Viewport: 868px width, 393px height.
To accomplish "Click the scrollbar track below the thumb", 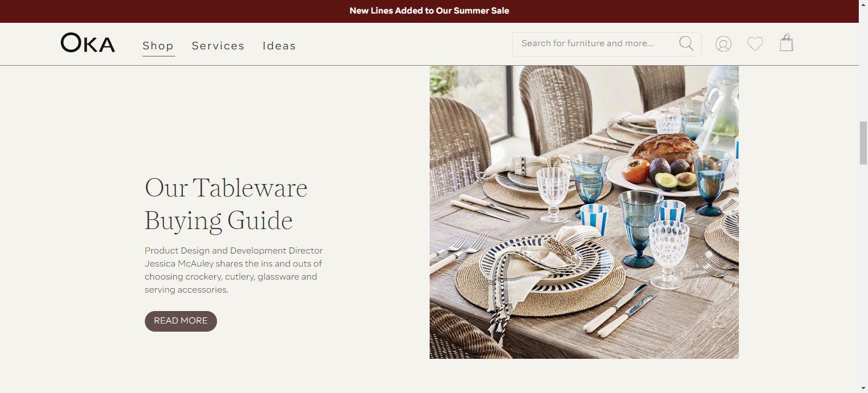I will pos(863,271).
